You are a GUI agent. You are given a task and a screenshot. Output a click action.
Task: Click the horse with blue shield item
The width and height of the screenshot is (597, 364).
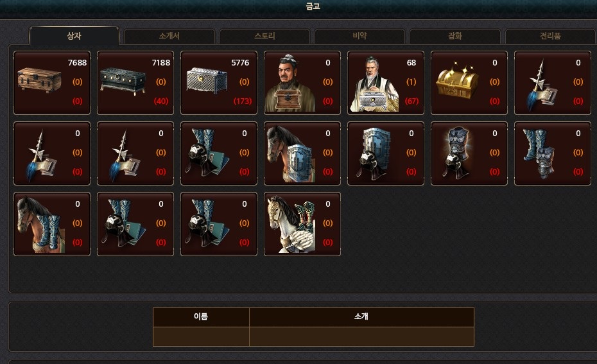[302, 153]
